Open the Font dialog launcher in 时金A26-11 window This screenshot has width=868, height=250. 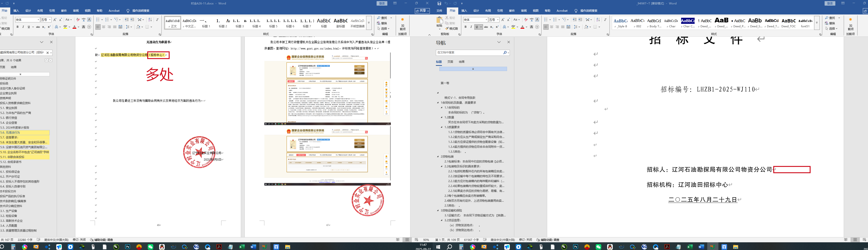[92, 34]
